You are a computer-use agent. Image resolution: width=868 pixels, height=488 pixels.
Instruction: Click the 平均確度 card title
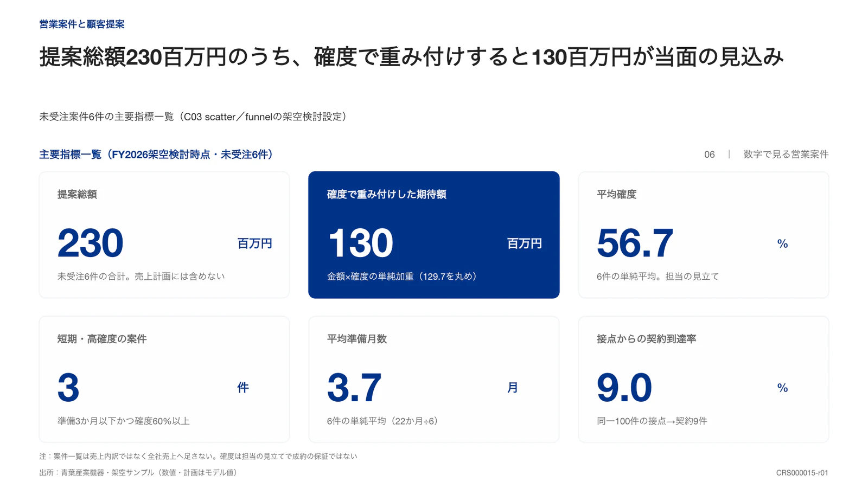click(x=616, y=194)
